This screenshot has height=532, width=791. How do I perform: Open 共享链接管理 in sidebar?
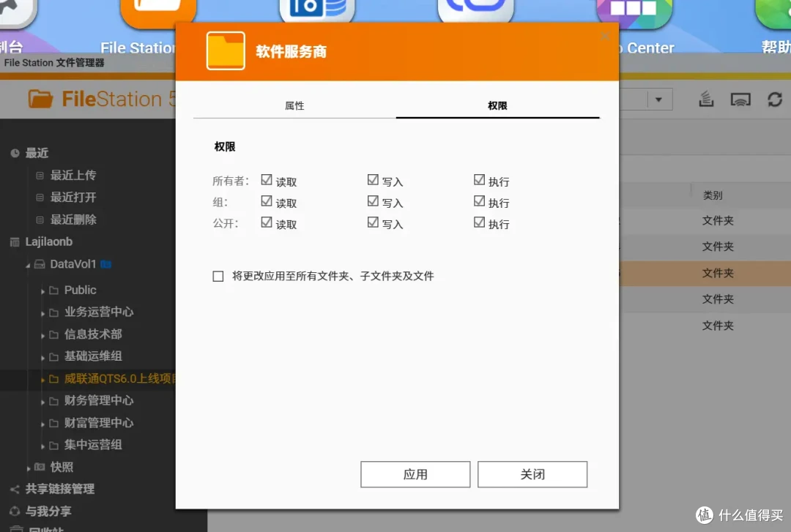(x=60, y=489)
